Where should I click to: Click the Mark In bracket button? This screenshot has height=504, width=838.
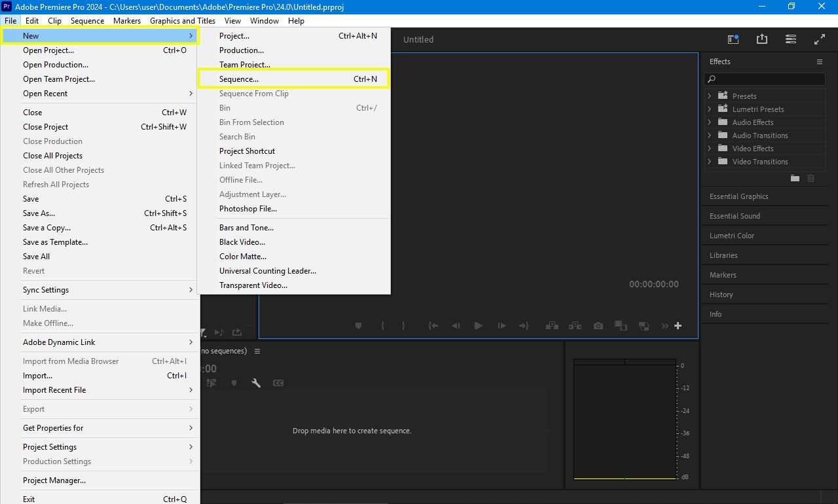point(382,325)
